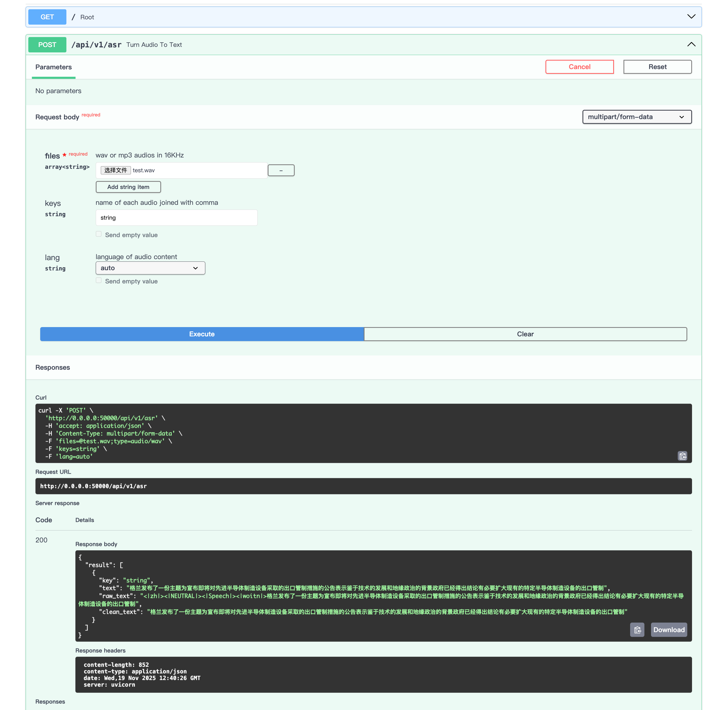Screen dimensions: 728x710
Task: Open the lang auto dropdown
Action: 150,268
